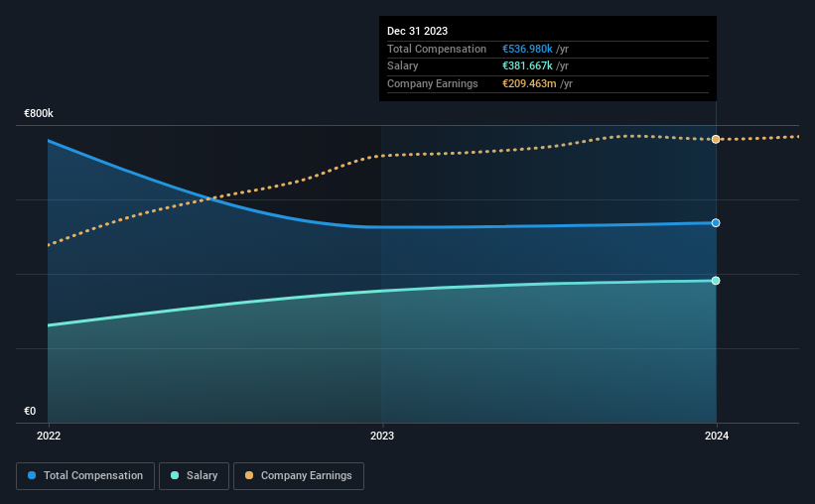Select the €209.463m company earnings value

point(529,83)
